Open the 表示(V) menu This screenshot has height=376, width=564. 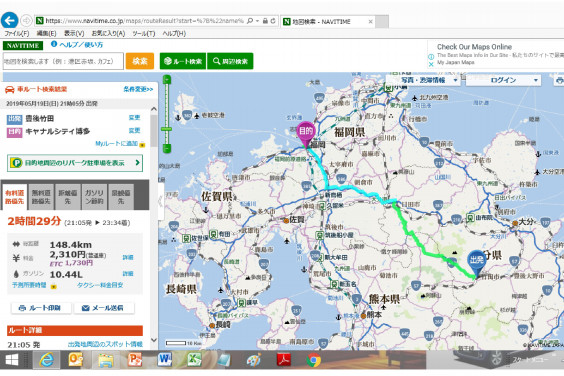[74, 33]
